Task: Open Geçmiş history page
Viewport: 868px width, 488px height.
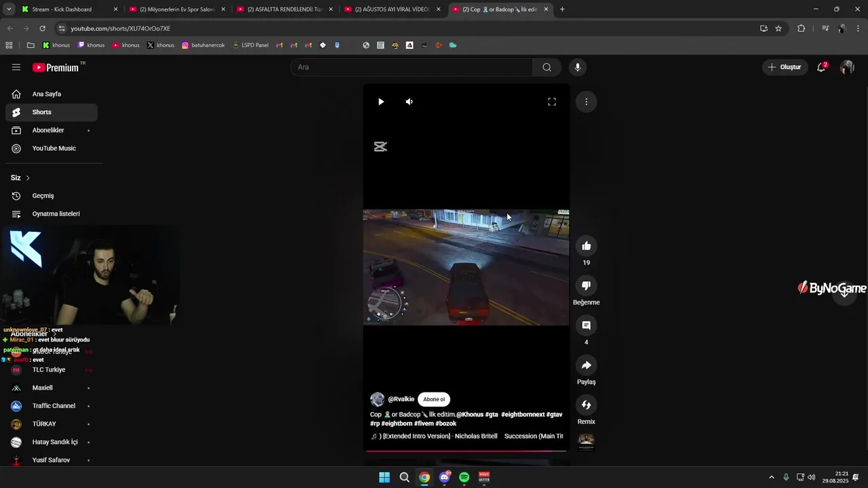Action: [52, 196]
